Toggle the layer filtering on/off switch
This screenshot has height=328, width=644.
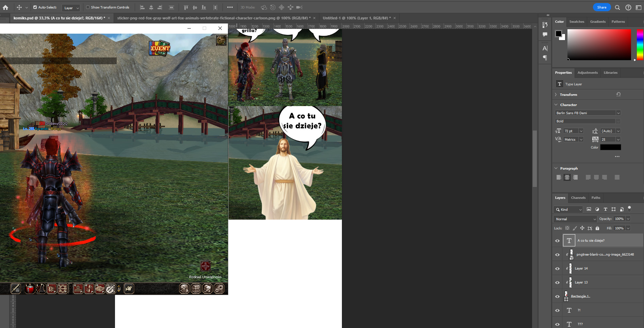click(x=629, y=208)
